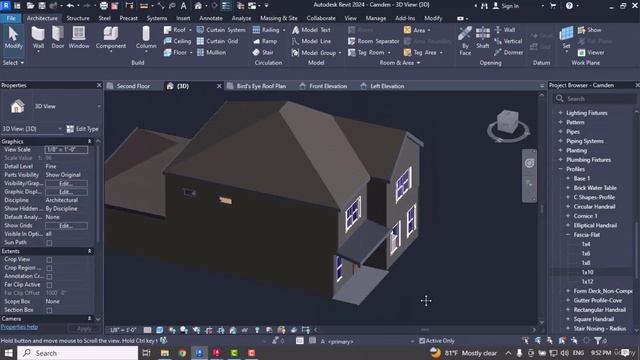640x360 pixels.
Task: Enable the Far Clip Active checkbox
Action: click(x=49, y=285)
